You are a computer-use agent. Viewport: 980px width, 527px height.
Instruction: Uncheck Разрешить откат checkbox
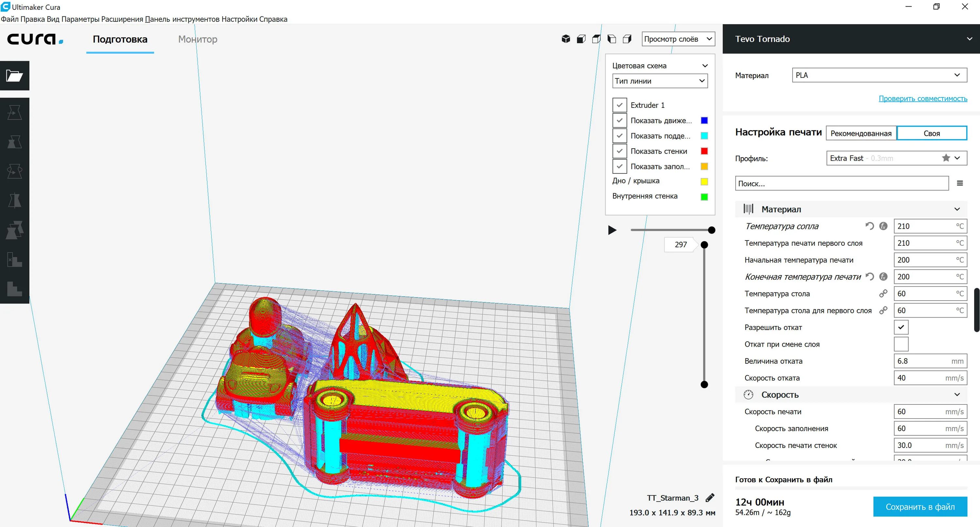tap(901, 327)
